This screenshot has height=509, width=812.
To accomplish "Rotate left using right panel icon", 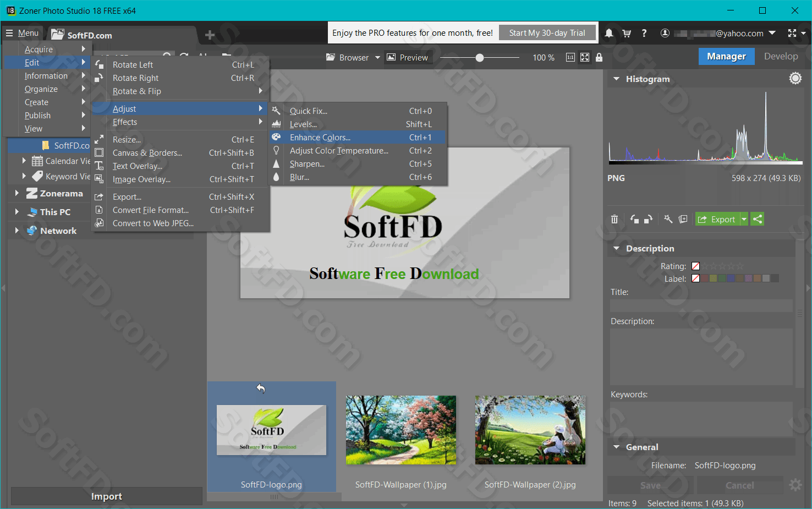I will click(x=634, y=219).
